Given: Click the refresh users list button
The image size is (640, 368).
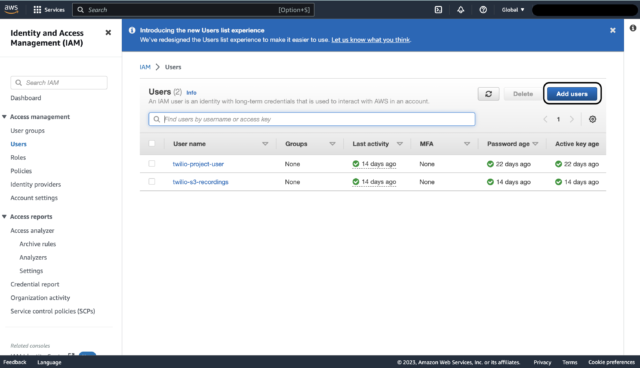Looking at the screenshot, I should [488, 94].
